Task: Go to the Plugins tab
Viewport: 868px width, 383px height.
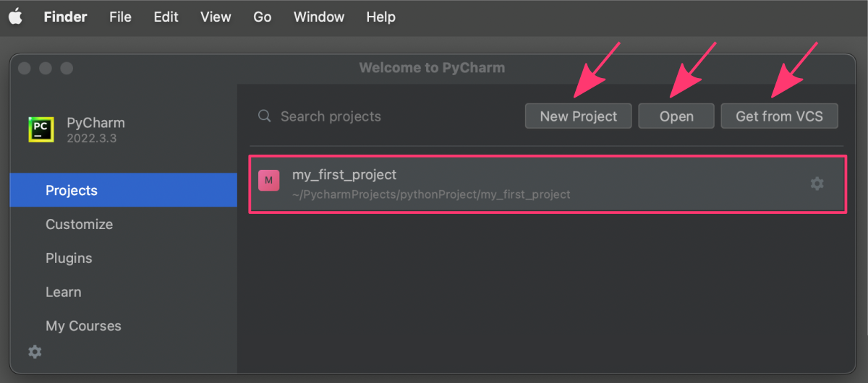Action: pyautogui.click(x=69, y=258)
